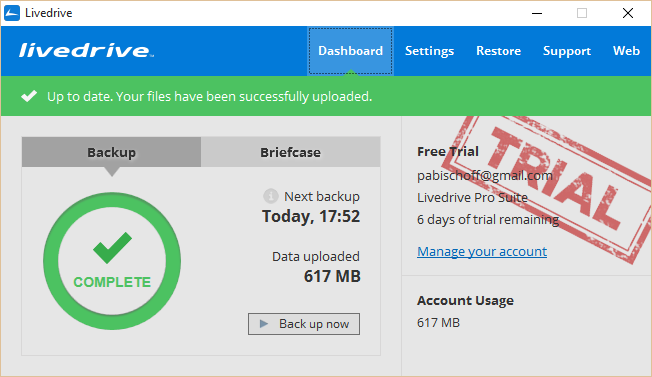Click the white checkmark in the status banner

29,96
